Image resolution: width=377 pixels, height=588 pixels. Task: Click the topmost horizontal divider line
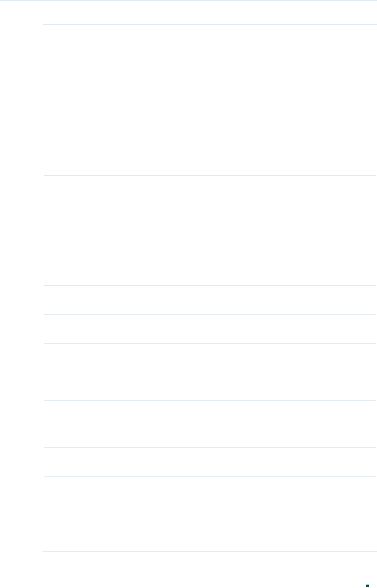click(x=210, y=25)
